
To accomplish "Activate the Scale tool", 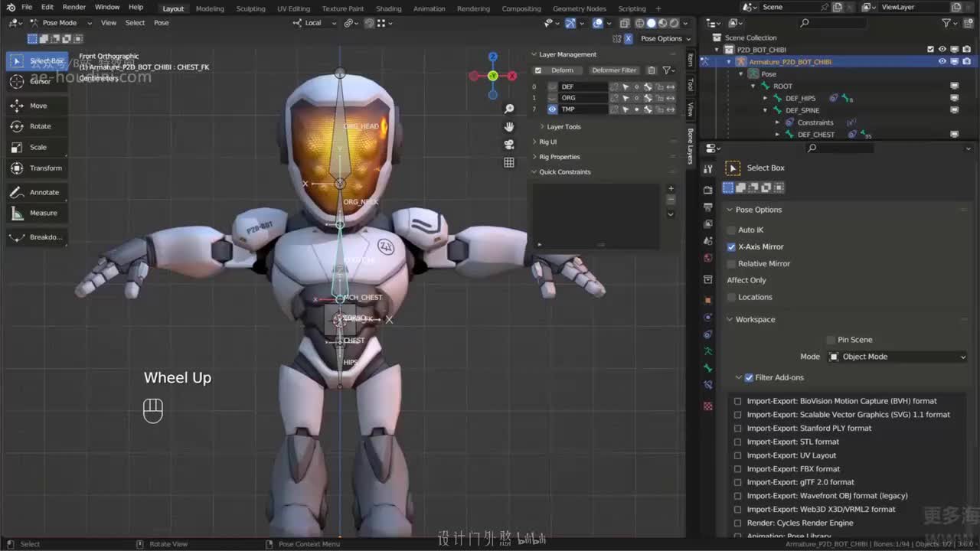I will coord(38,147).
